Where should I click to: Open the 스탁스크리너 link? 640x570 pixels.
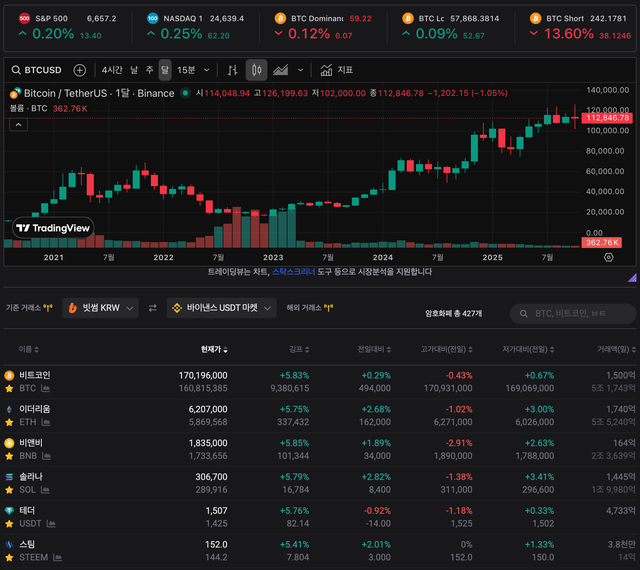[293, 272]
